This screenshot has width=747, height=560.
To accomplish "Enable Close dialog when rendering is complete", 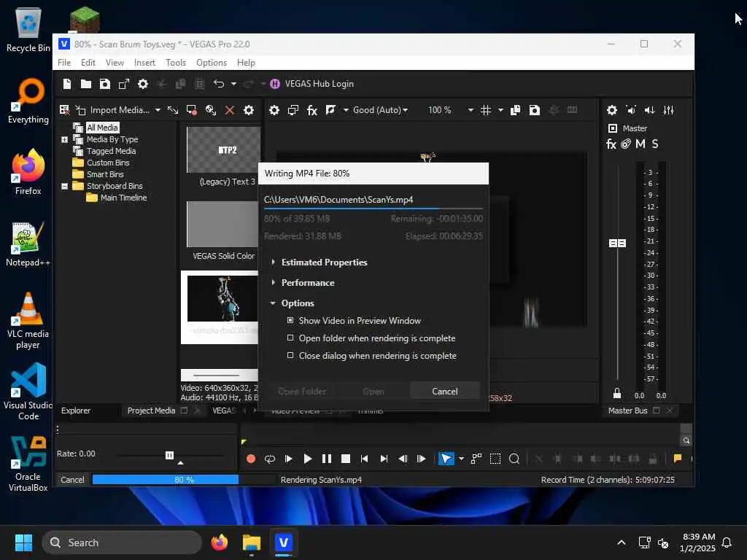I will (x=290, y=356).
